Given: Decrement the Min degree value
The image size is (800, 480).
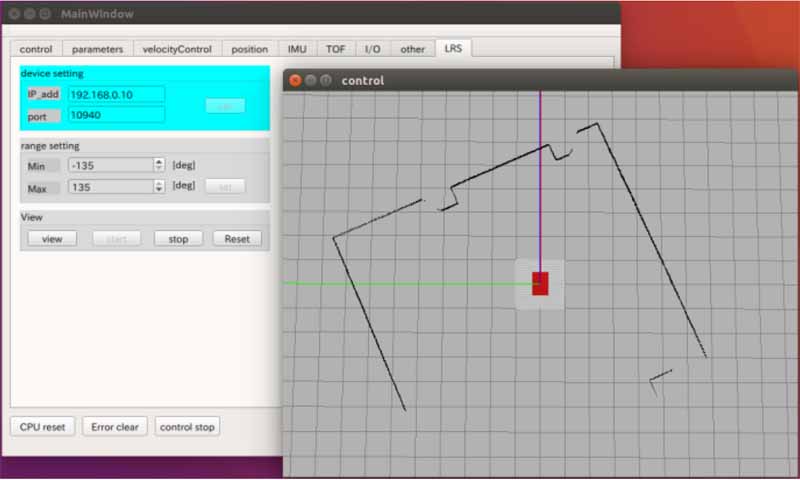Looking at the screenshot, I should (159, 168).
